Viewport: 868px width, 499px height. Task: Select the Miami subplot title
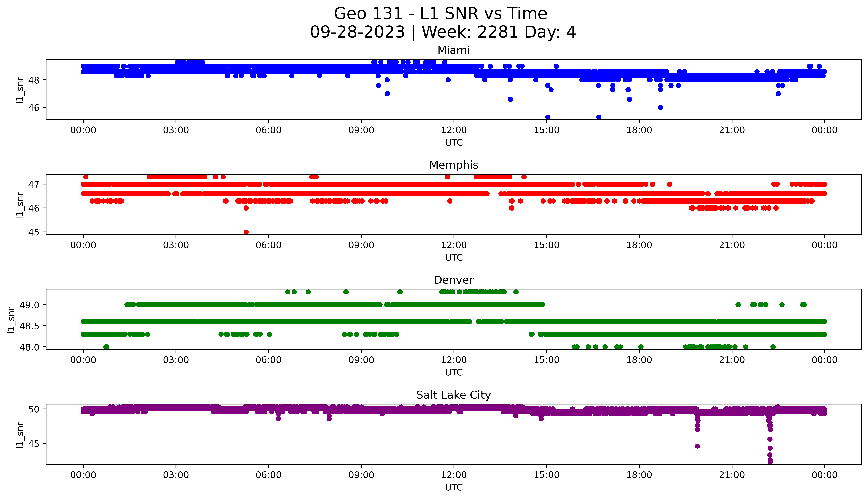point(454,50)
